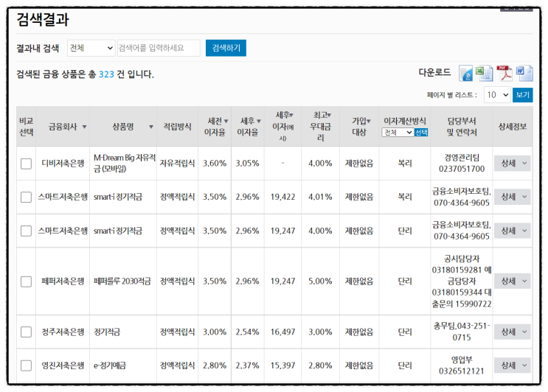Screen dimensions: 548x392
Task: Sort by 상품명 column arrow
Action: (x=151, y=127)
